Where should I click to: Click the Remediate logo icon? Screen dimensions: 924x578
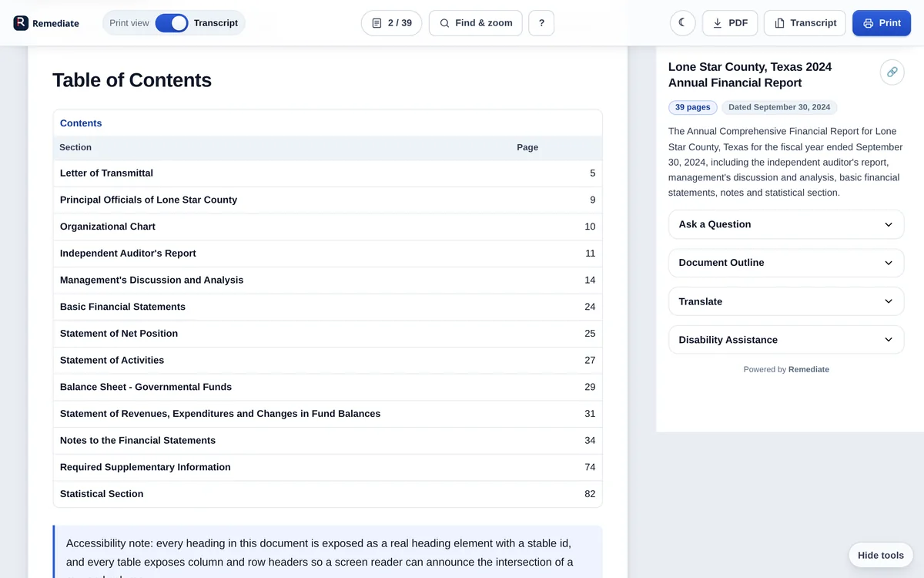[21, 23]
